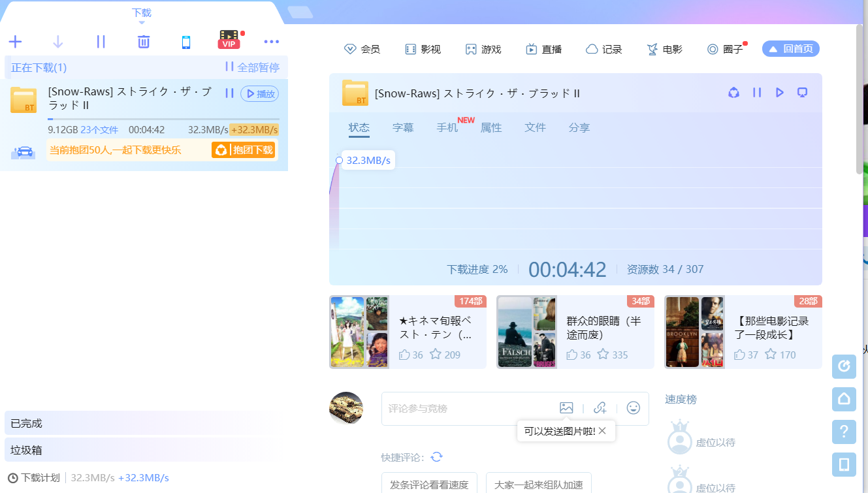
Task: Cast the video to TV screen
Action: tap(802, 93)
